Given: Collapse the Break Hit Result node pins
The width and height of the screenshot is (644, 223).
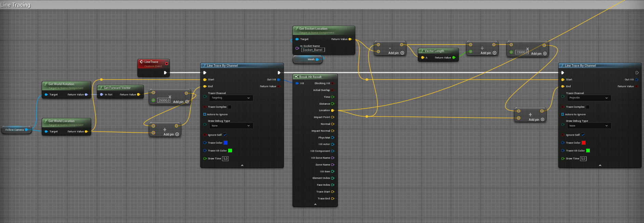Looking at the screenshot, I should click(315, 205).
